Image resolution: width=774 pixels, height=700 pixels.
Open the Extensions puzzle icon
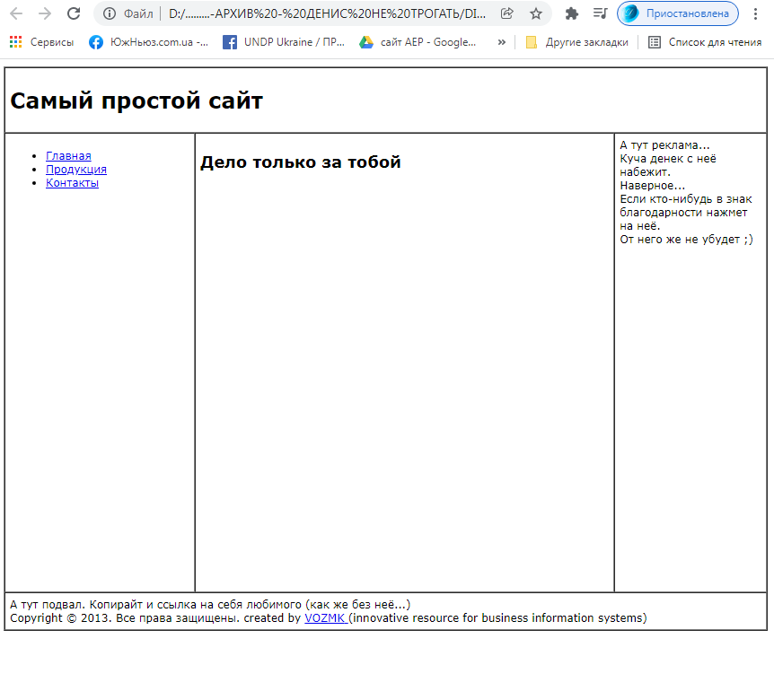coord(572,13)
